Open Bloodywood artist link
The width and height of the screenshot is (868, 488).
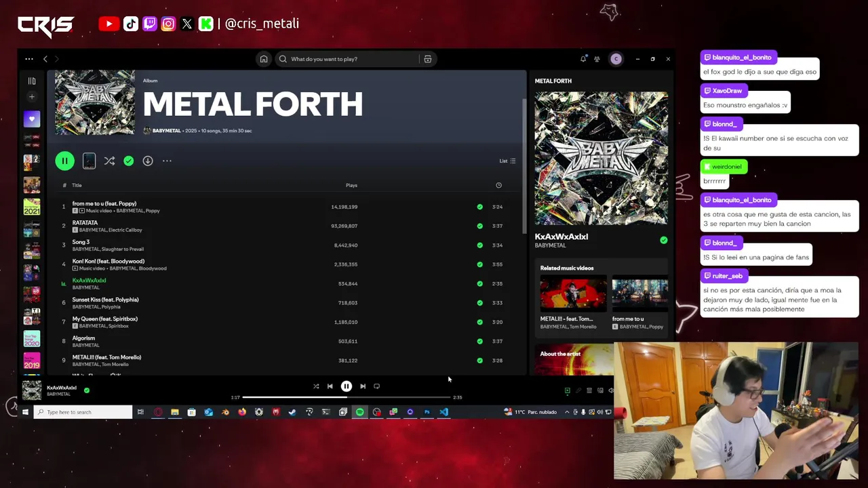pos(152,268)
